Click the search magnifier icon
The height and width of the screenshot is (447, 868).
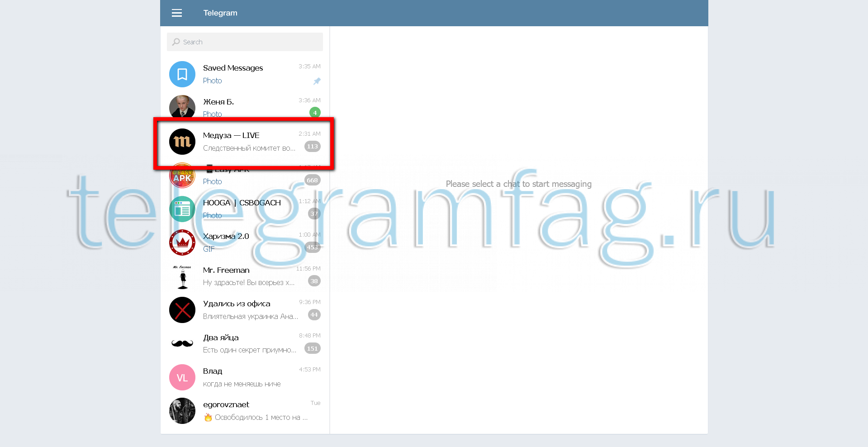point(176,42)
